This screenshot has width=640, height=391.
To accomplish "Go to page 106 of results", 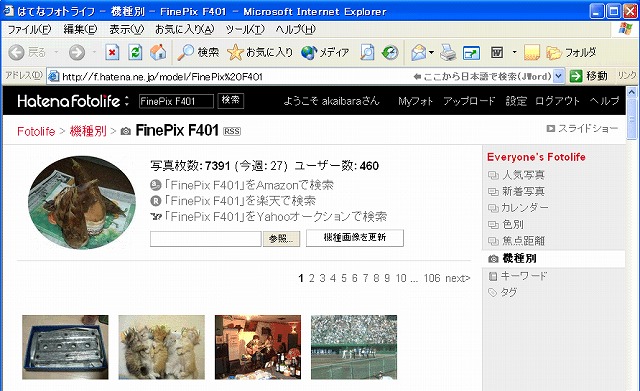I will [x=432, y=278].
